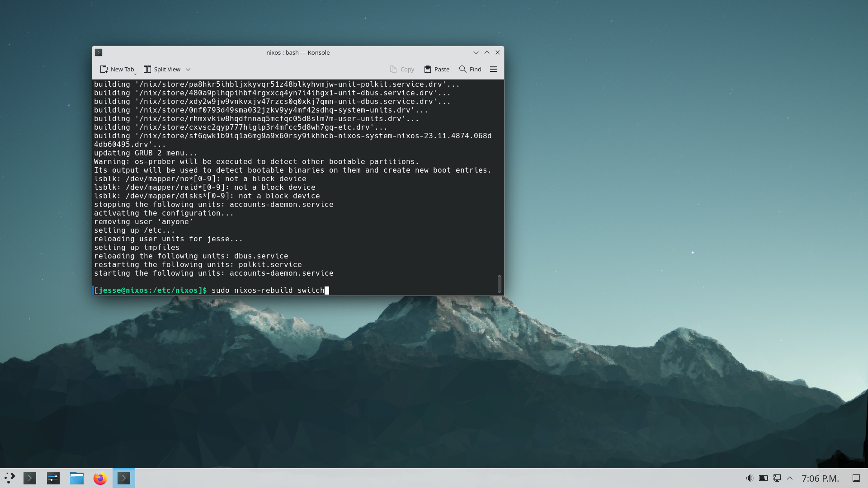Viewport: 868px width, 488px height.
Task: Launch Firefox from taskbar
Action: 100,478
